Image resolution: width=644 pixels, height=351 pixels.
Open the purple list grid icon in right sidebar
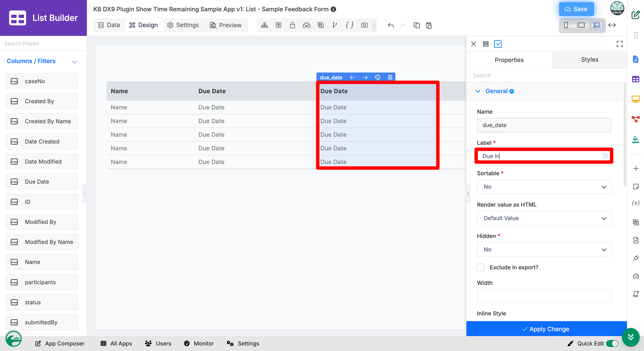click(636, 79)
